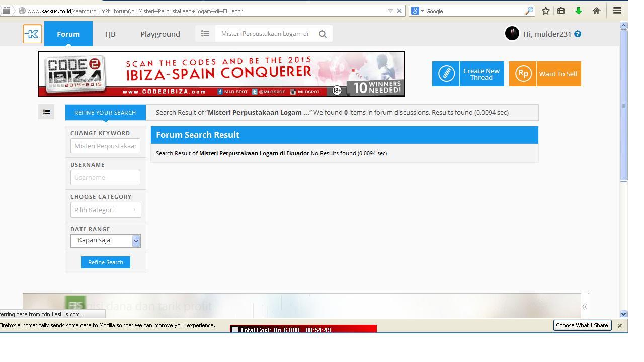Viewport: 644px width, 362px height.
Task: Click the scrollbar up arrow
Action: point(624,25)
